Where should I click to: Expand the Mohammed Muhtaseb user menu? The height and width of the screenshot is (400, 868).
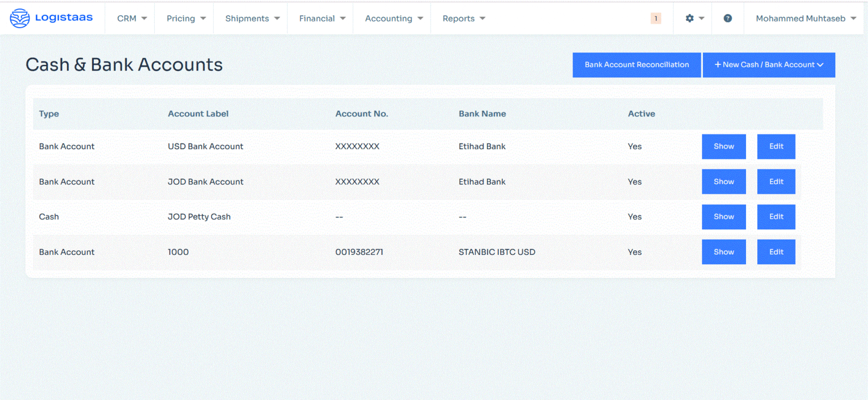tap(806, 18)
